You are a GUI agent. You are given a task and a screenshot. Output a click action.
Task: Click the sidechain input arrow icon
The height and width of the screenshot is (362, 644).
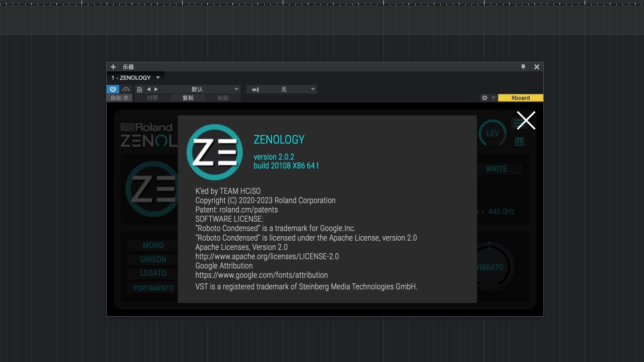click(x=255, y=89)
